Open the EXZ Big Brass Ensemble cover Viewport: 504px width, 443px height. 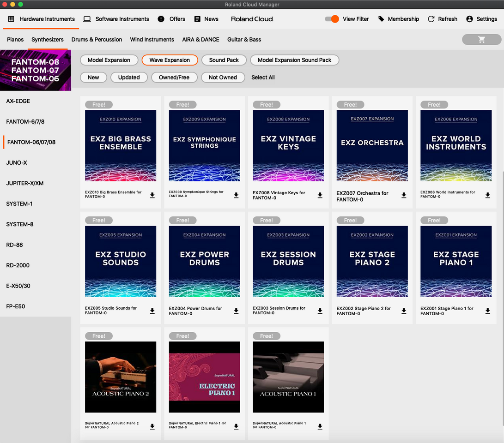[121, 146]
